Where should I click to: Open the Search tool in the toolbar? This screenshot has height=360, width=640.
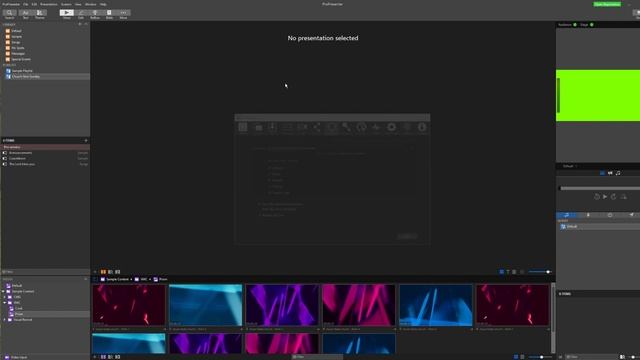tap(9, 14)
